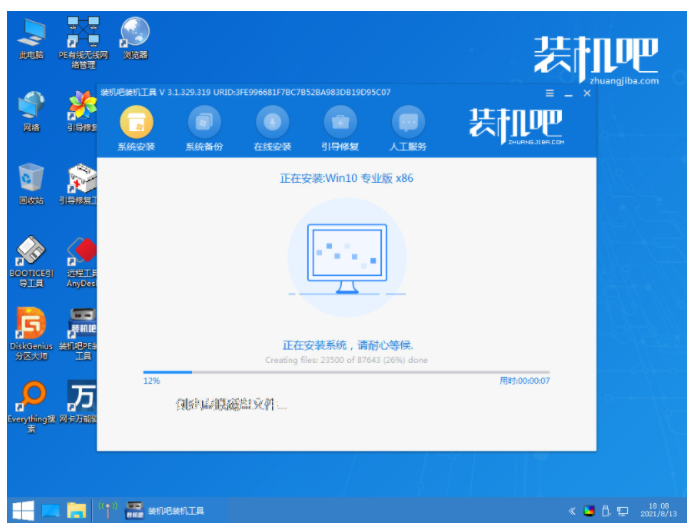Open File Explorer folder from taskbar
This screenshot has width=694, height=532.
pos(77,511)
